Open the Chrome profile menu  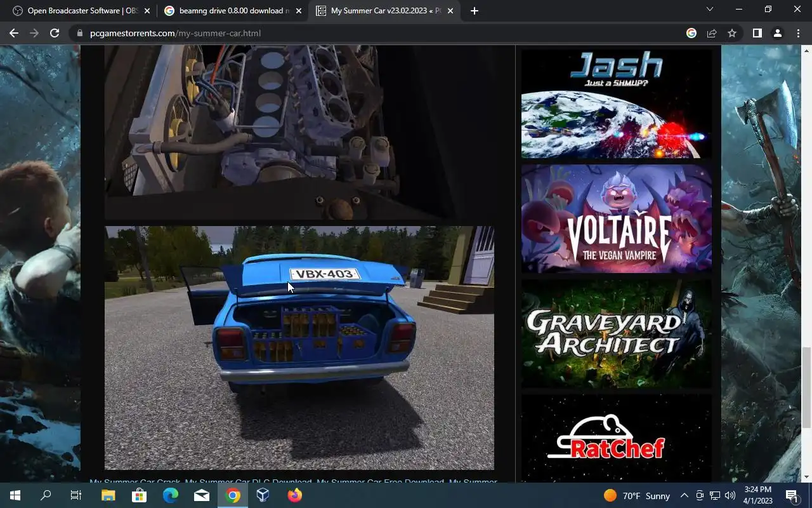pyautogui.click(x=778, y=33)
